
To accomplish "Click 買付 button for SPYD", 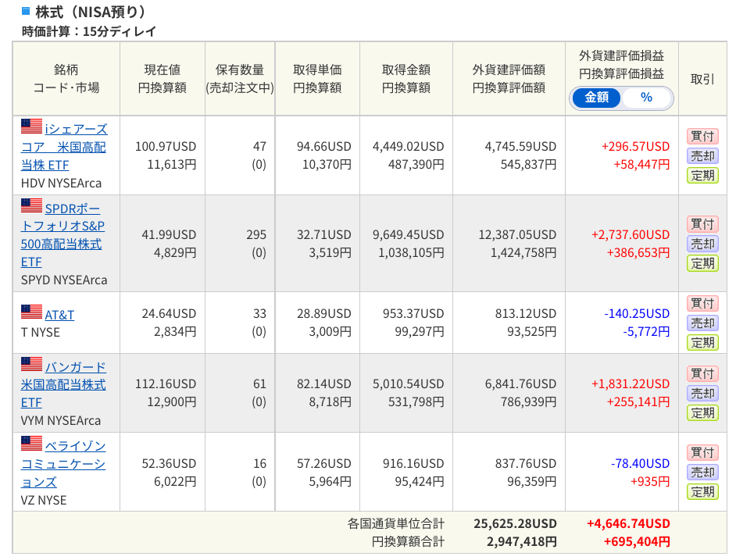I will pos(702,224).
